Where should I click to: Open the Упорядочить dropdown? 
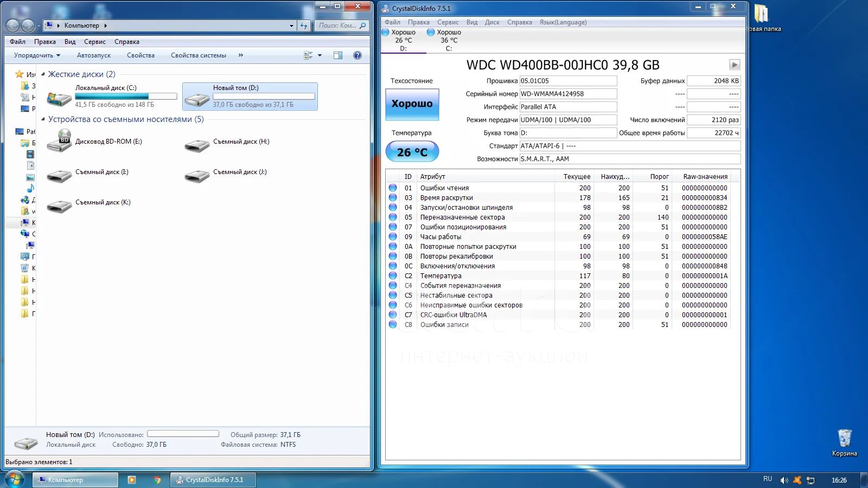pyautogui.click(x=37, y=55)
